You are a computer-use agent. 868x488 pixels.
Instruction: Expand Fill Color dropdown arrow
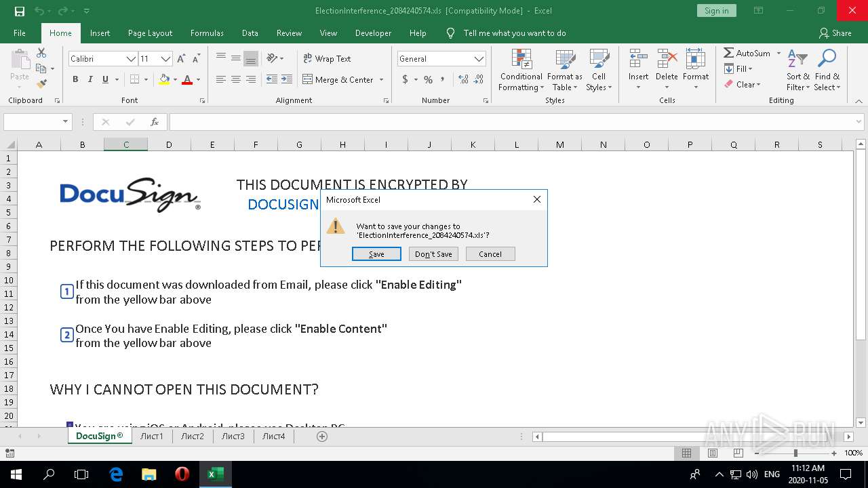[x=175, y=79]
